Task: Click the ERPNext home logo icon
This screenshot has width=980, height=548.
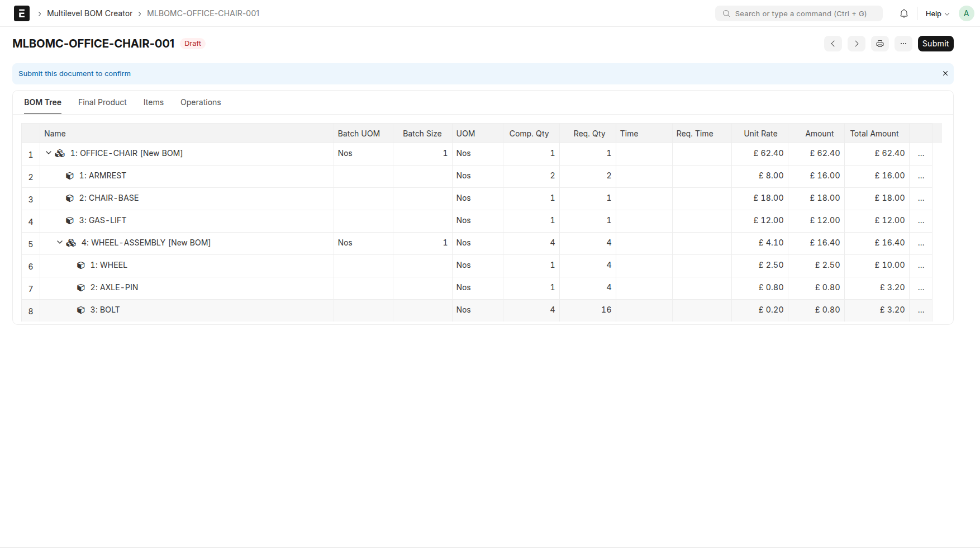Action: tap(21, 13)
